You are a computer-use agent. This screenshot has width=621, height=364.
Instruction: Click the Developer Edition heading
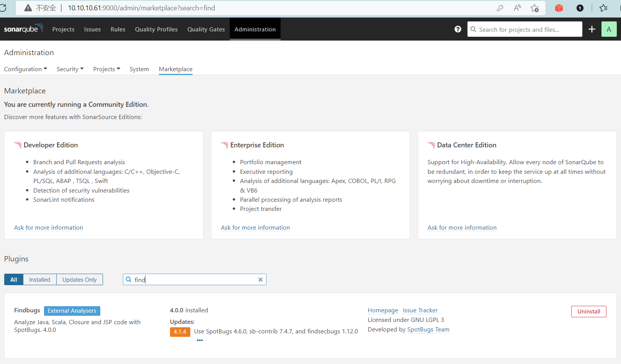click(51, 145)
